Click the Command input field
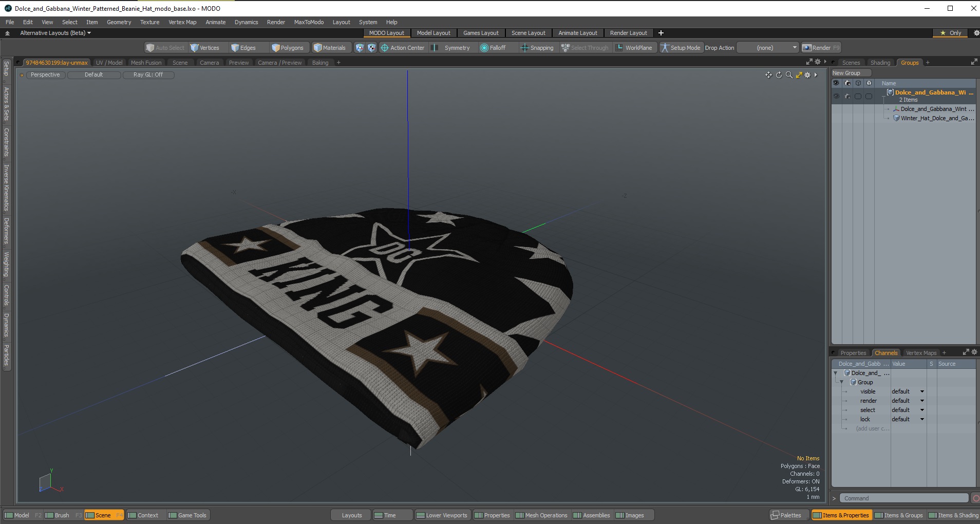This screenshot has height=524, width=980. click(x=904, y=498)
